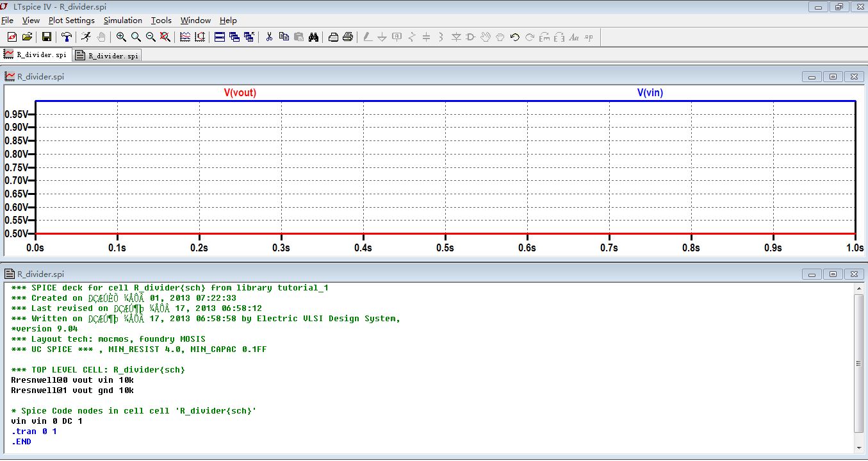Click the Autorange plot icon

pyautogui.click(x=200, y=37)
